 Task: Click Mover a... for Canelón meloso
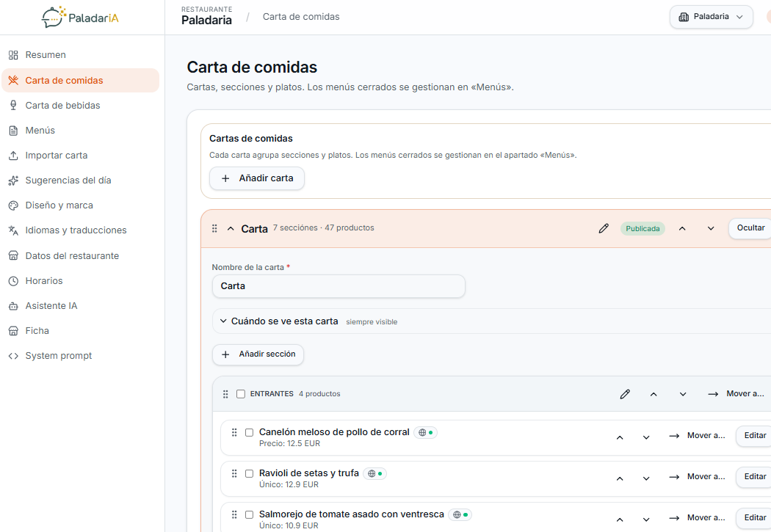click(697, 436)
